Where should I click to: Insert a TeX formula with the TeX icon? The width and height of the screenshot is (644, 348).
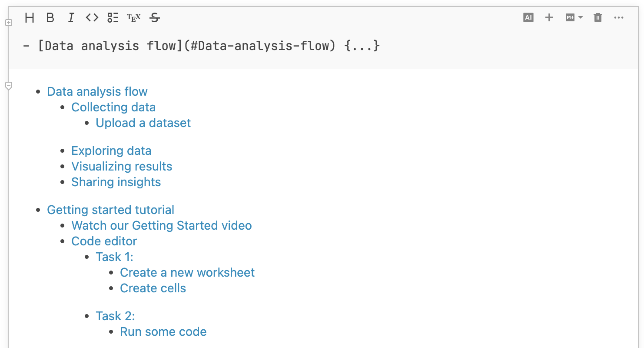(133, 18)
